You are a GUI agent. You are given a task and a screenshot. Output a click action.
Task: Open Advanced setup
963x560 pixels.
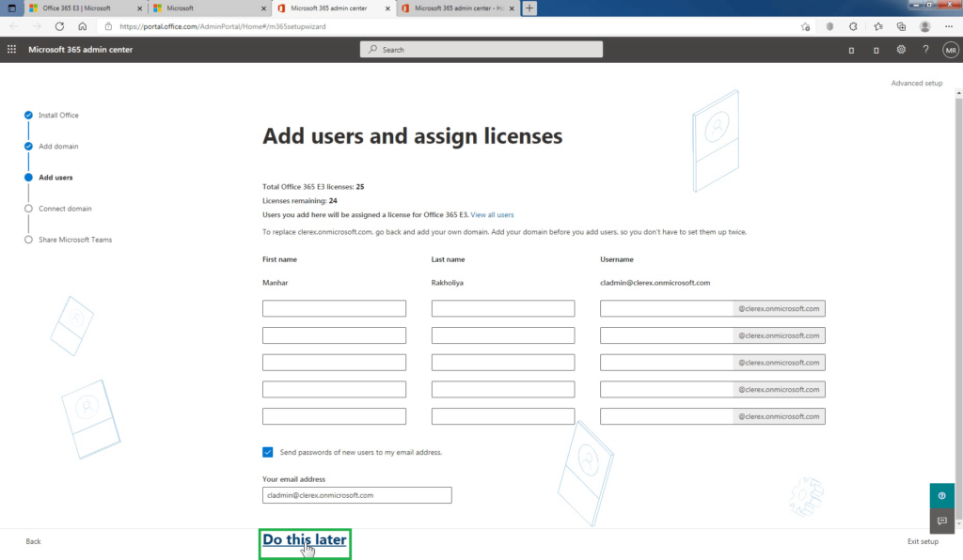pyautogui.click(x=916, y=84)
